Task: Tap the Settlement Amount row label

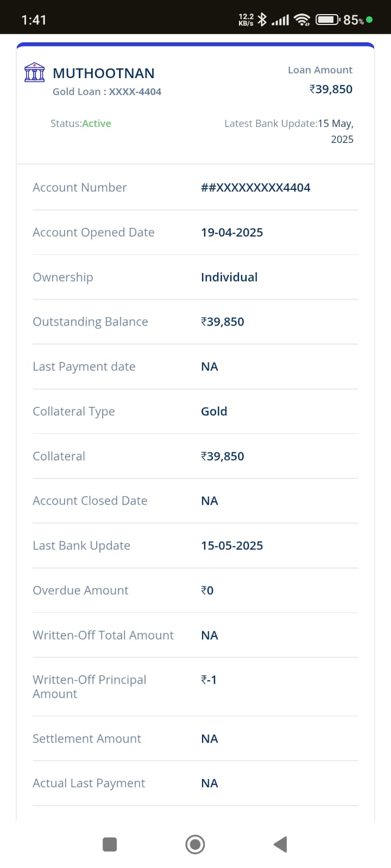Action: (87, 739)
